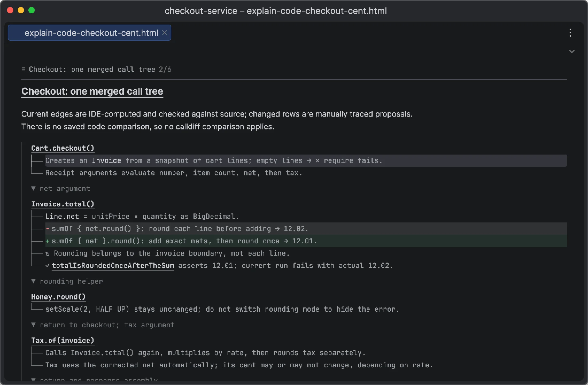Viewport: 588px width, 385px height.
Task: Select the removed sumOf { net.round() } row
Action: (x=306, y=229)
